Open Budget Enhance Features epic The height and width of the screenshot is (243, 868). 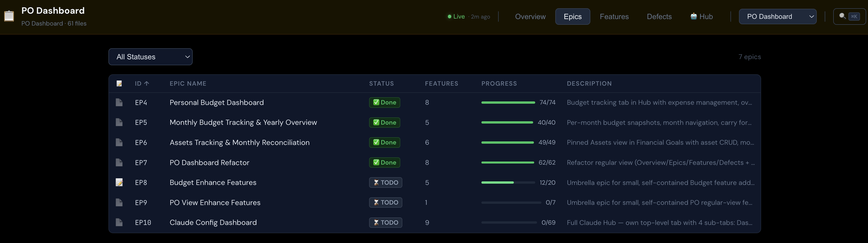pos(212,182)
